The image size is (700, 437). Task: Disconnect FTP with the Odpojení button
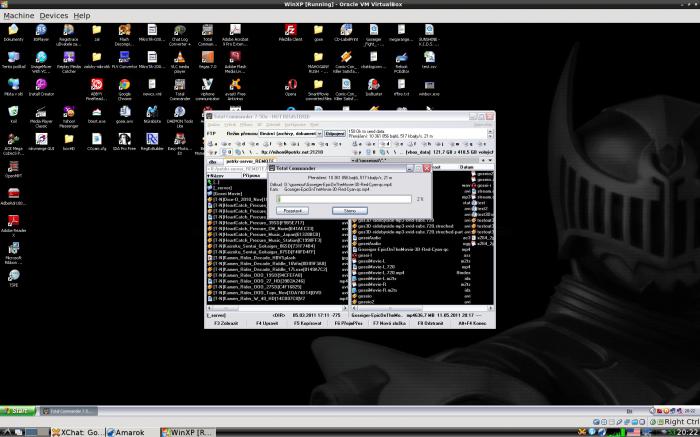pos(334,133)
